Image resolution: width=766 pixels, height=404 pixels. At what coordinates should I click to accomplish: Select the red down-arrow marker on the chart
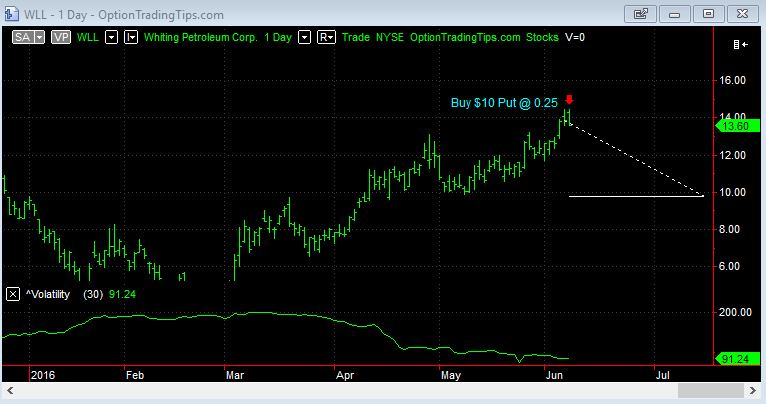coord(569,100)
